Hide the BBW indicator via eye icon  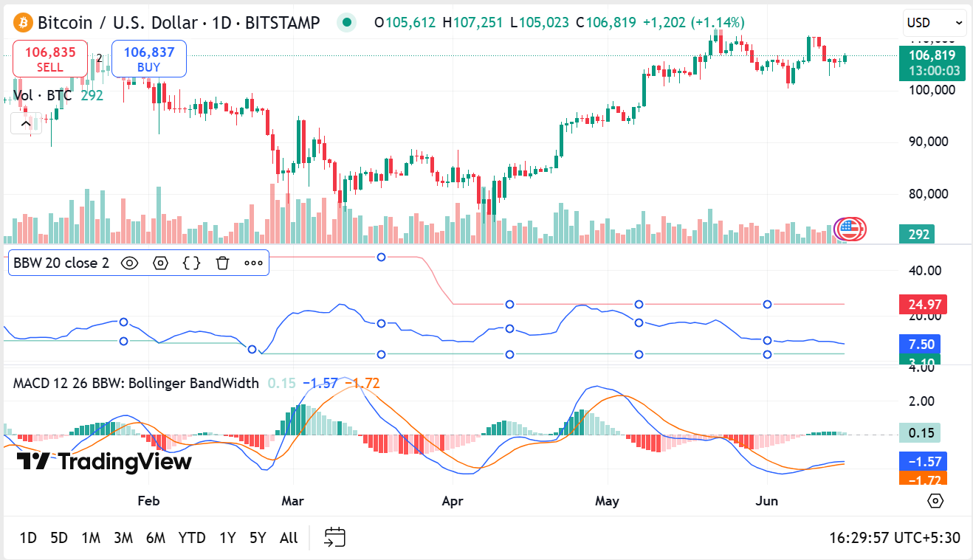point(130,263)
